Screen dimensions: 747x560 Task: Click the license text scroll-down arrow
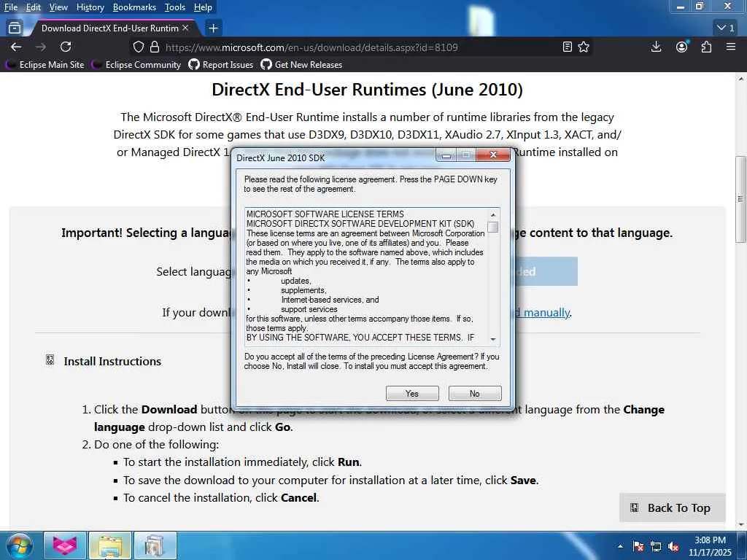493,338
